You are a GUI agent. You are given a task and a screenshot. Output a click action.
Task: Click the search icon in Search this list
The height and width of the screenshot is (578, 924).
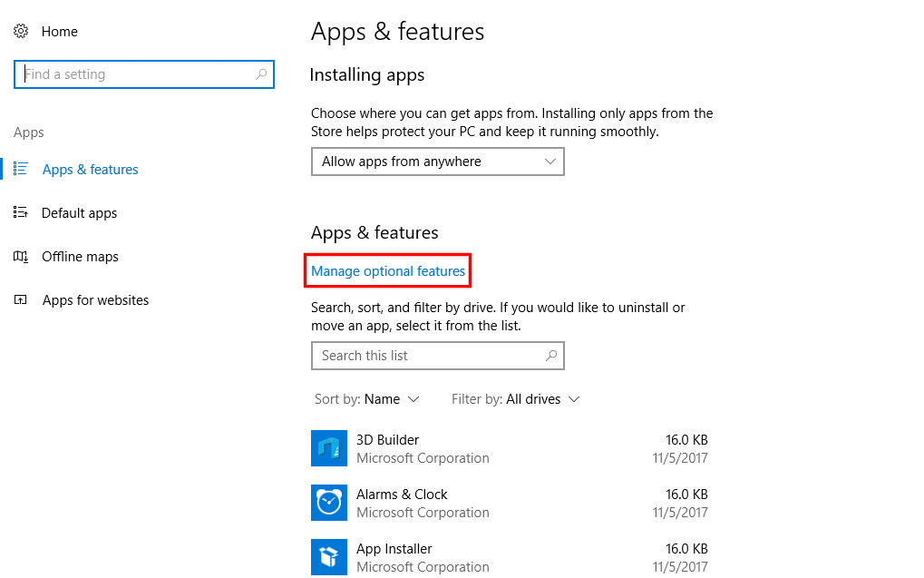tap(551, 355)
